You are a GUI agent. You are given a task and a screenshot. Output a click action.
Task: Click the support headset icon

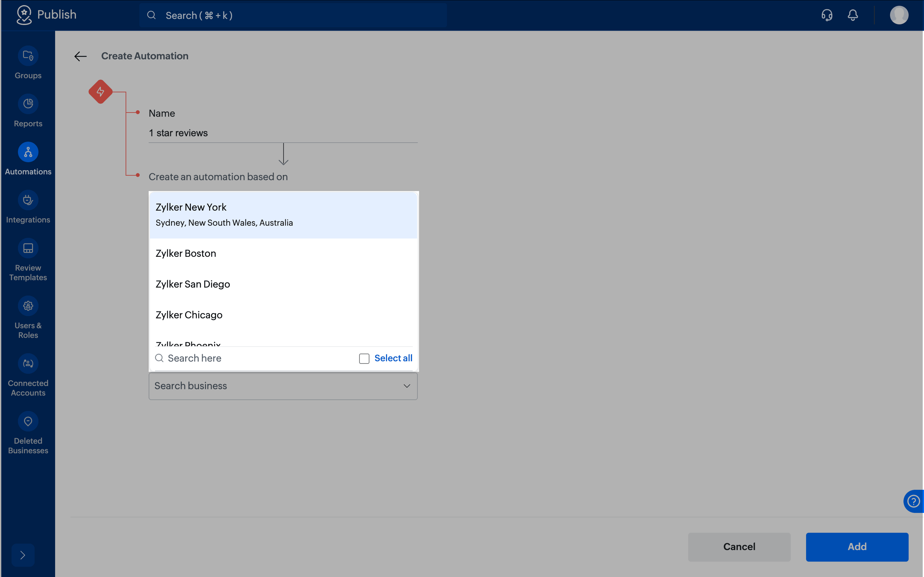coord(826,15)
